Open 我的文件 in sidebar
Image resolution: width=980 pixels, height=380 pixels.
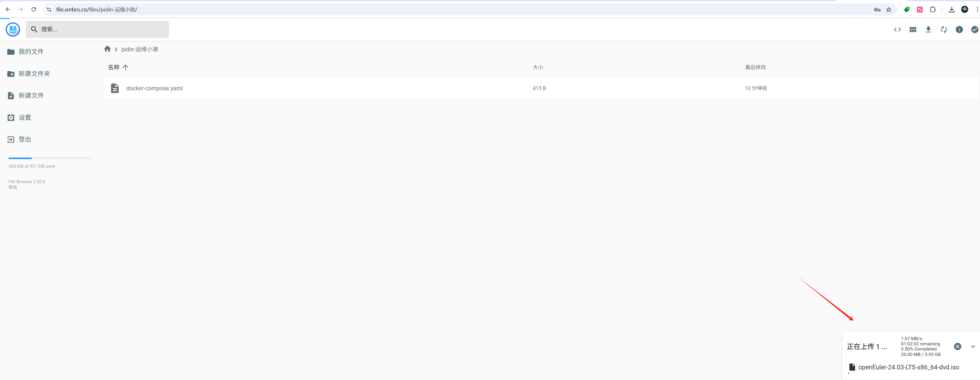[x=31, y=52]
